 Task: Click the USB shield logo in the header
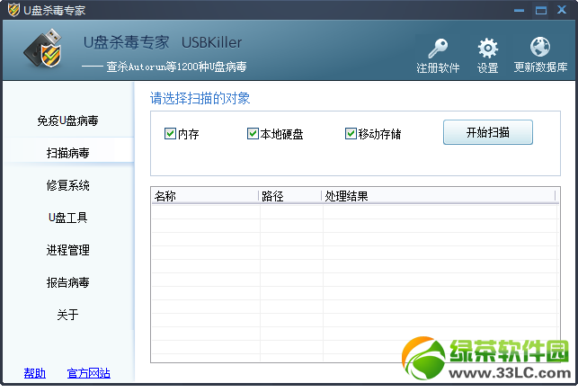pos(43,49)
